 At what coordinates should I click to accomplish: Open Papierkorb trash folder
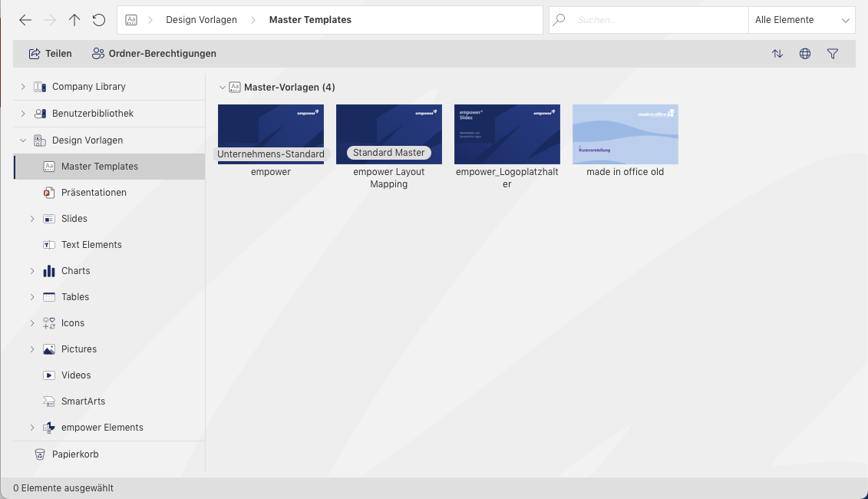tap(110, 454)
